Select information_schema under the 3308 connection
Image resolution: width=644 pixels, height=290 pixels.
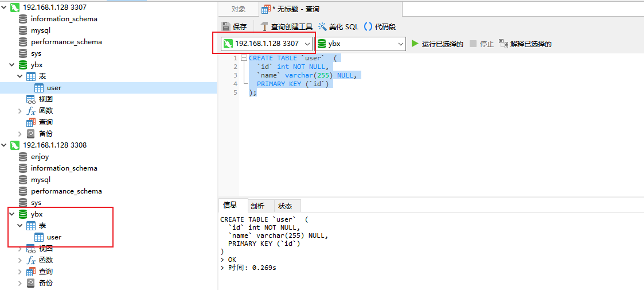pyautogui.click(x=64, y=168)
